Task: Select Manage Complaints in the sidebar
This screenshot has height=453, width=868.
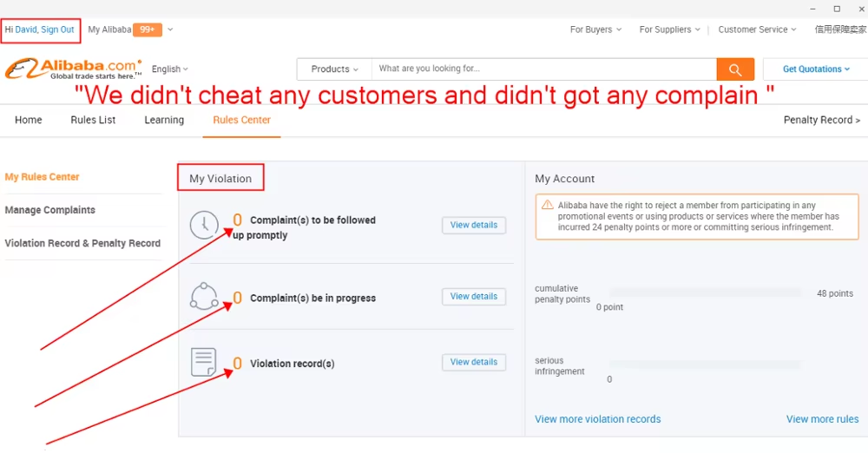Action: 50,210
